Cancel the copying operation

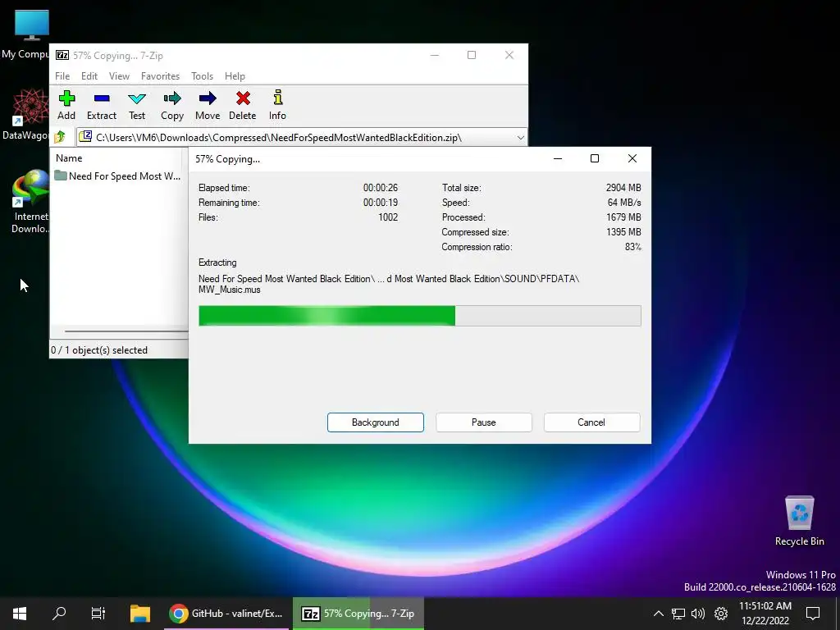pos(591,422)
